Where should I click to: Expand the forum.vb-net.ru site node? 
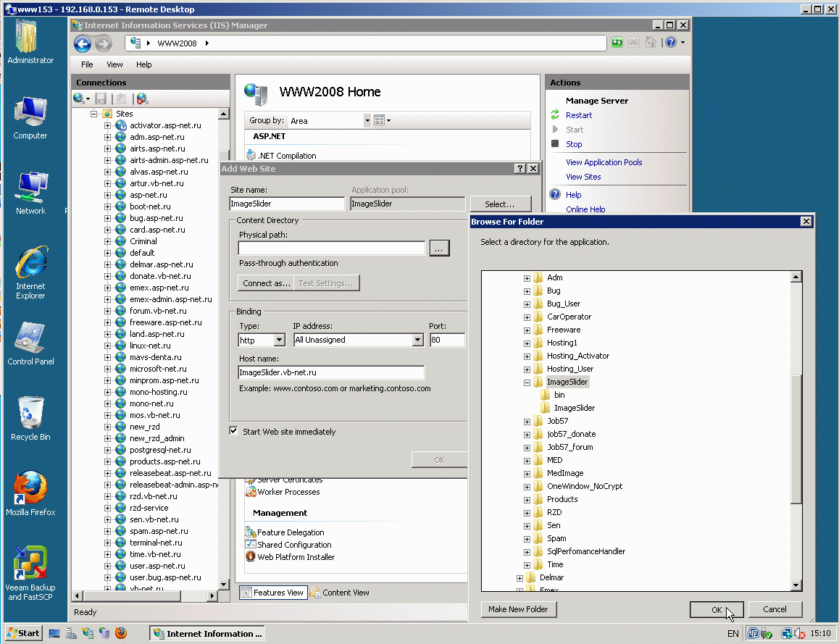(x=107, y=311)
